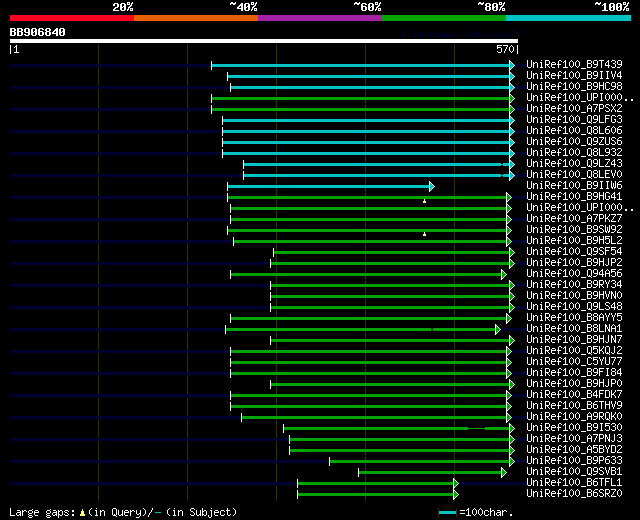Open hit UniRef100_A7PSX2

(574, 109)
